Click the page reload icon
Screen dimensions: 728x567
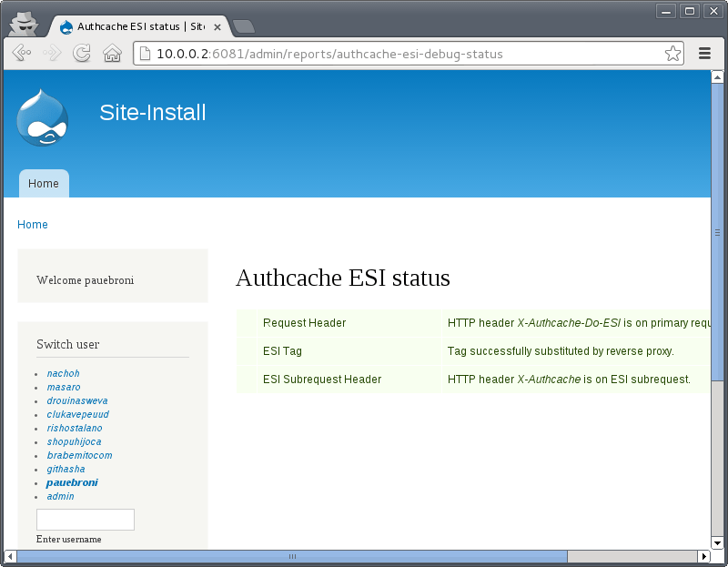click(x=81, y=53)
